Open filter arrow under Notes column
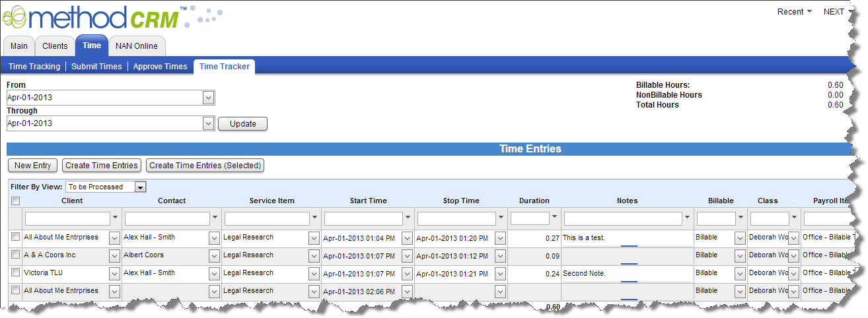 (x=687, y=218)
